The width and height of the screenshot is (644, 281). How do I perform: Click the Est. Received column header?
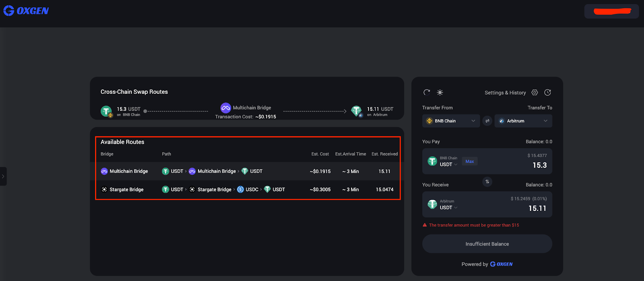[384, 154]
